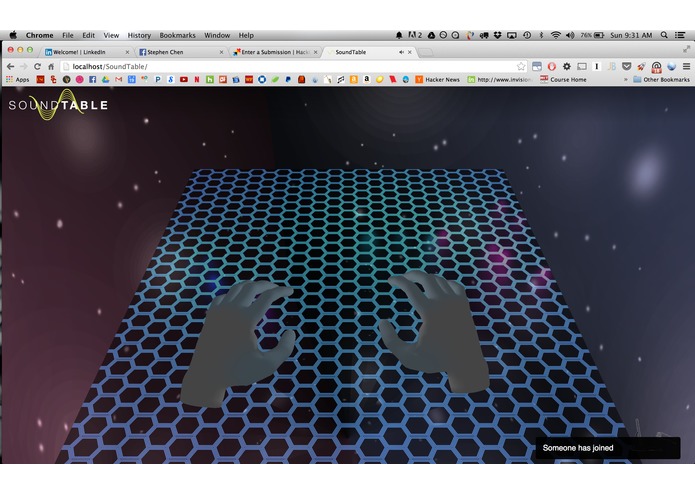Open the Window menu
The height and width of the screenshot is (494, 695).
[x=217, y=35]
